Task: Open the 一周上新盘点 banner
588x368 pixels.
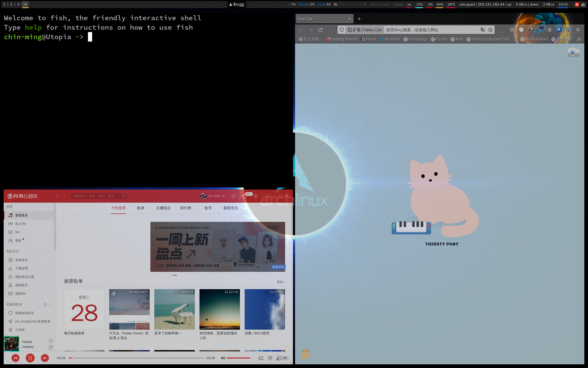Action: pos(218,247)
